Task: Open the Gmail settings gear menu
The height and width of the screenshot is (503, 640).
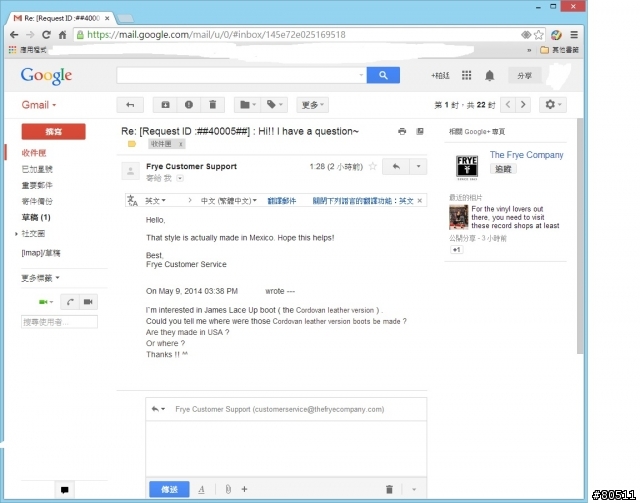Action: [x=553, y=105]
